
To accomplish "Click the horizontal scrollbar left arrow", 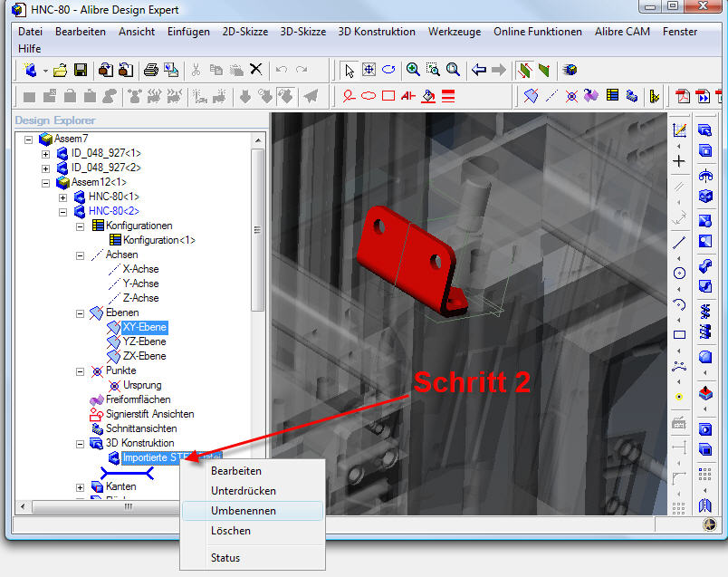I will click(23, 506).
